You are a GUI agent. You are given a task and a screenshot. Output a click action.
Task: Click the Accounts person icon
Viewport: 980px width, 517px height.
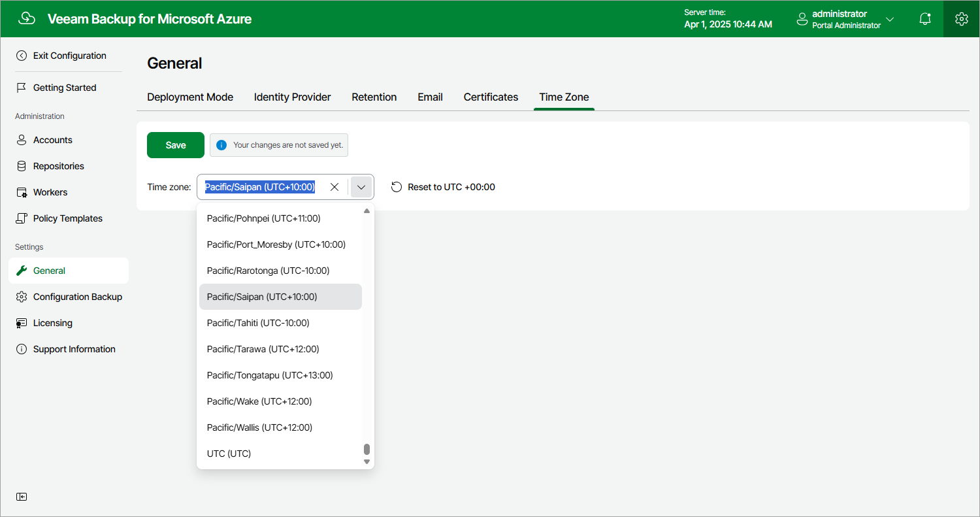pyautogui.click(x=22, y=140)
